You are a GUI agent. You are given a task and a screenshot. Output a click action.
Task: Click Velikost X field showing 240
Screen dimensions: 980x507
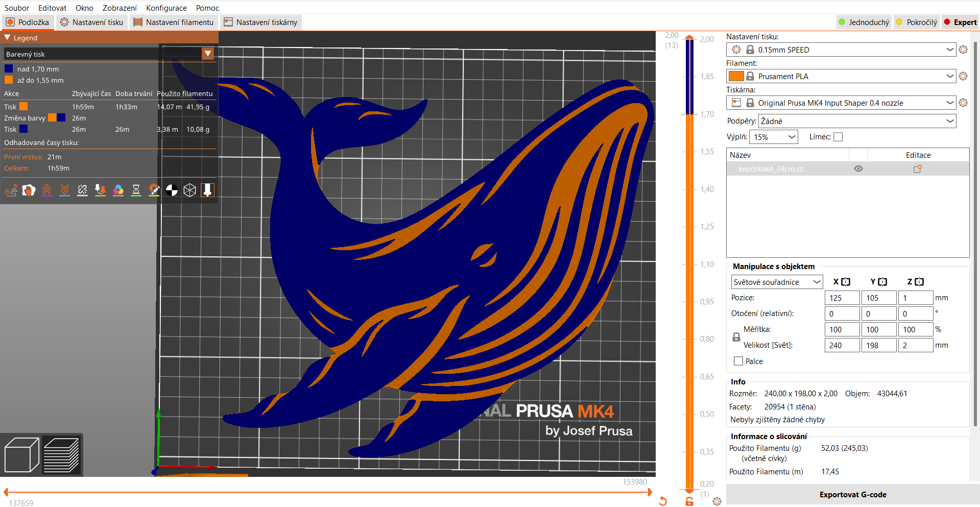coord(842,345)
